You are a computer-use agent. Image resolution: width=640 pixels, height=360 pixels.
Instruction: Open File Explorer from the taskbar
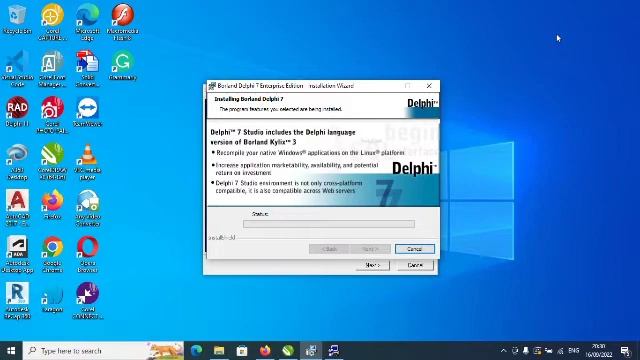point(219,351)
